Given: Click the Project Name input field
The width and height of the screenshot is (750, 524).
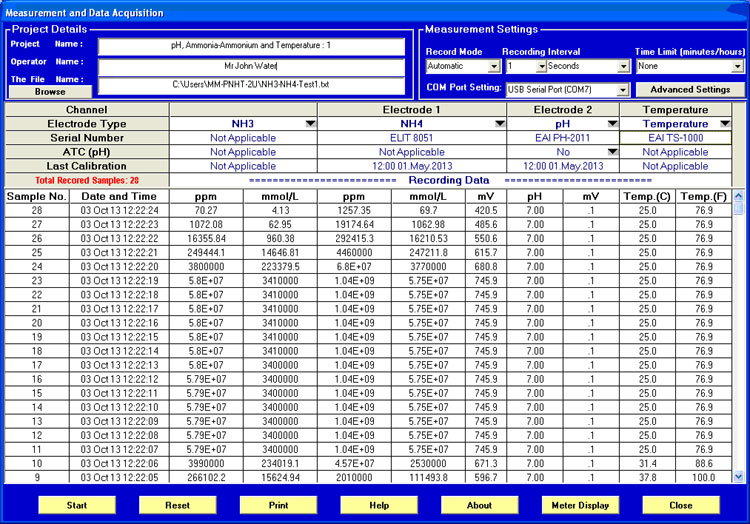Looking at the screenshot, I should coord(252,45).
